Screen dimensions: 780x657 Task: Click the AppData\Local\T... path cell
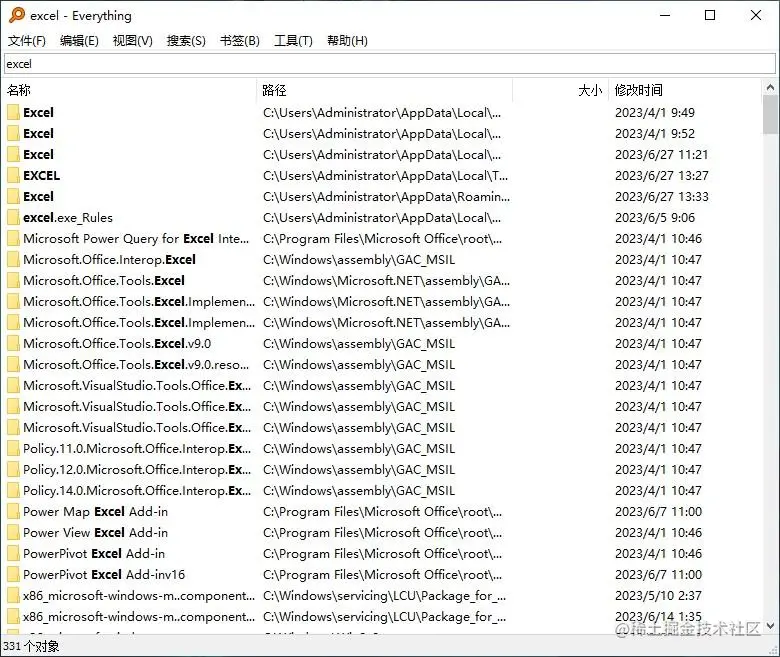(x=386, y=175)
